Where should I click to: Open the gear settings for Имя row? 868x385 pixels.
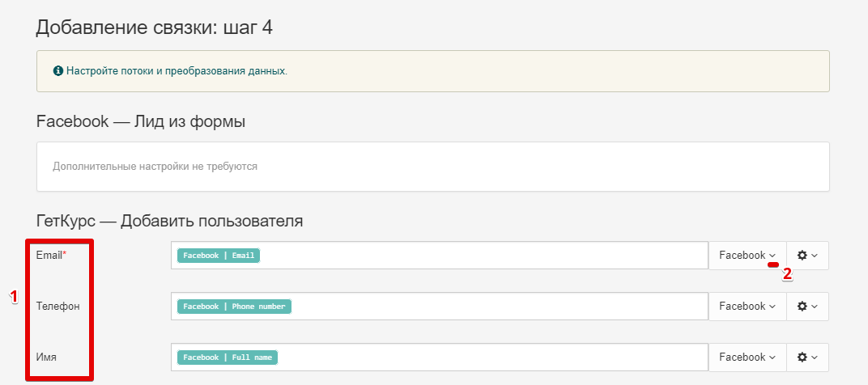tap(807, 357)
